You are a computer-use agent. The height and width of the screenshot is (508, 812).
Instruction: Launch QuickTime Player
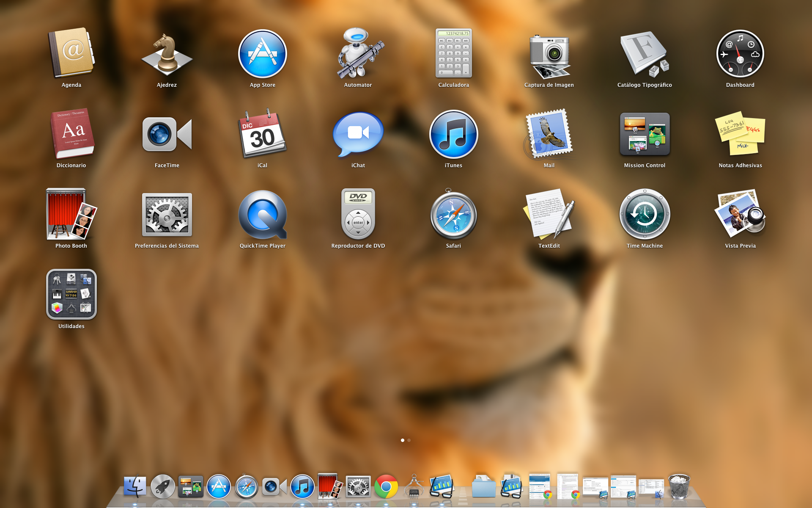262,215
